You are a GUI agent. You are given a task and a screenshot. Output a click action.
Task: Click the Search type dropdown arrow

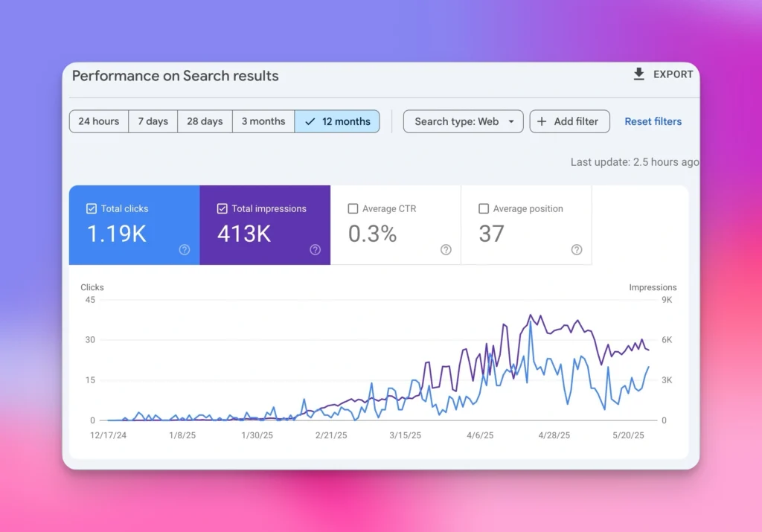click(511, 121)
